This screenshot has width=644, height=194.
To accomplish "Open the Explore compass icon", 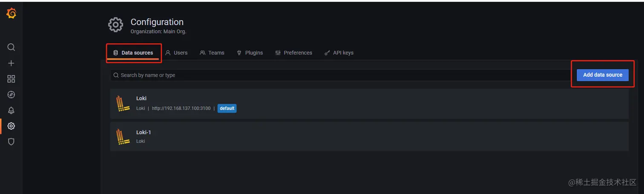I will (11, 95).
